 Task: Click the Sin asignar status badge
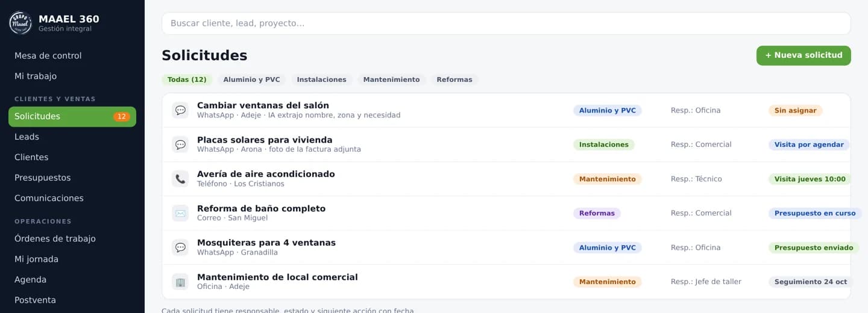coord(795,111)
